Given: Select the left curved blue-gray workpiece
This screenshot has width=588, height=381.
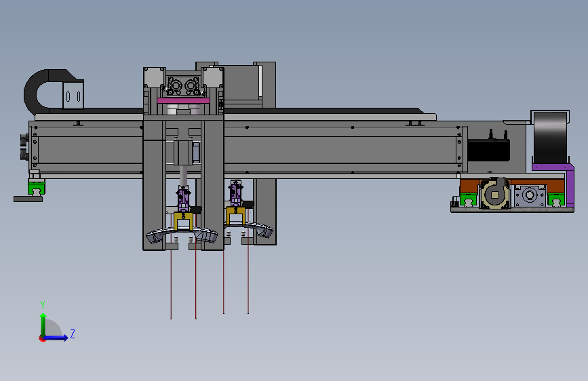Looking at the screenshot, I should (182, 235).
